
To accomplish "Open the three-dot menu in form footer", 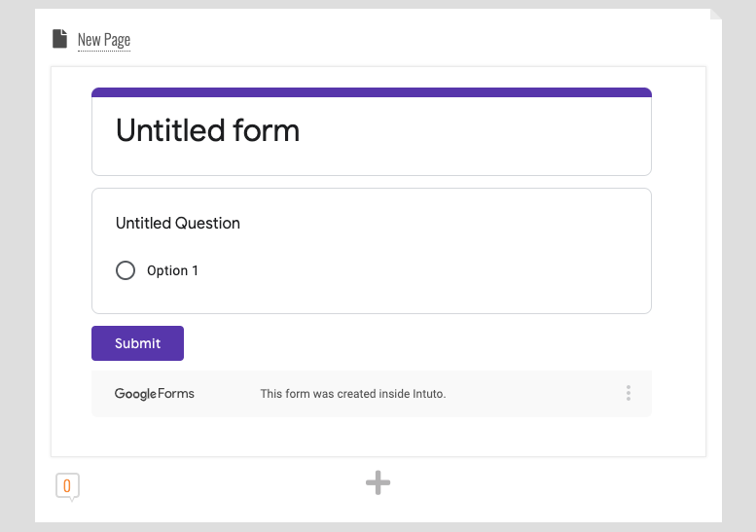I will (x=629, y=393).
